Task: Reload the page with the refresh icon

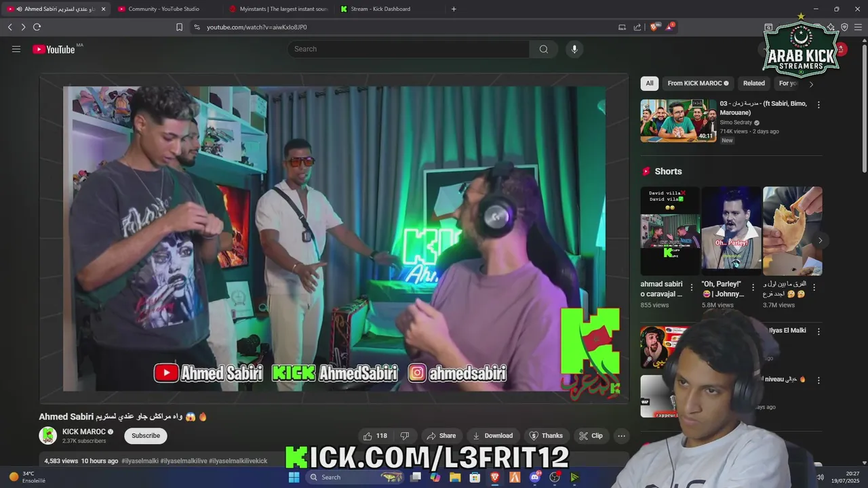Action: pyautogui.click(x=37, y=27)
